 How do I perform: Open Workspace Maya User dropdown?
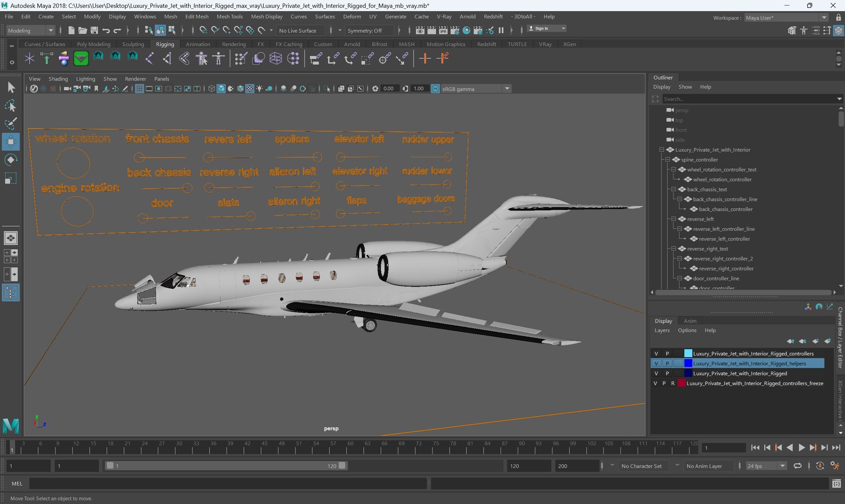(x=786, y=18)
